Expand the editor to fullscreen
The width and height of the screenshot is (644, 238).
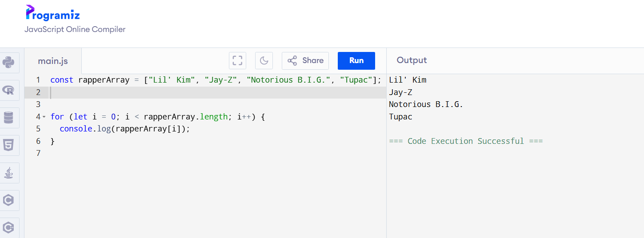tap(237, 61)
